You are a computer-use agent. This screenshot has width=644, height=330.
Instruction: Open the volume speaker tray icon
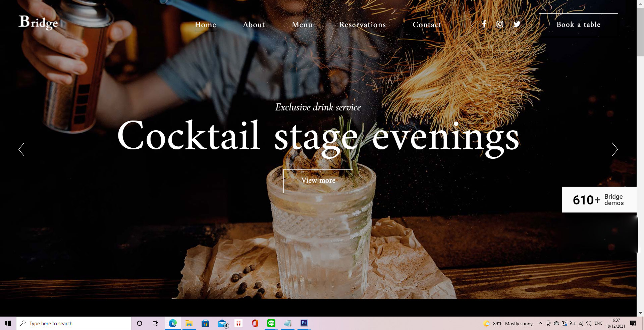[x=589, y=323]
